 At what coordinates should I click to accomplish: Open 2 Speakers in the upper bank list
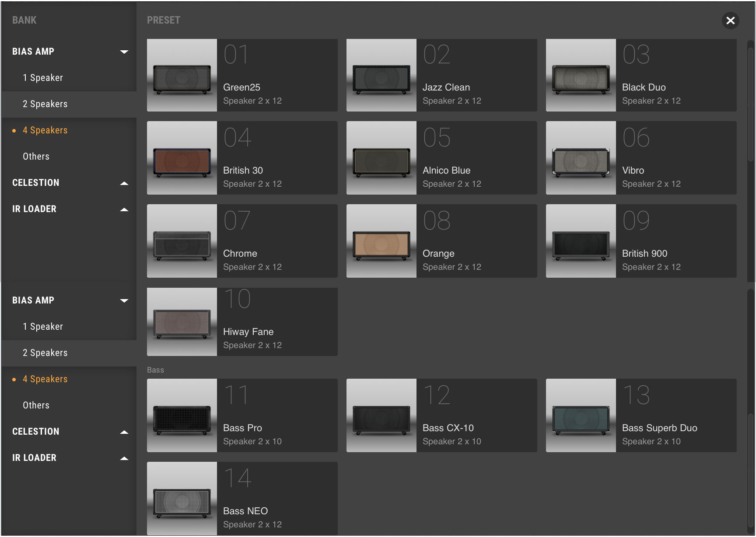(69, 104)
